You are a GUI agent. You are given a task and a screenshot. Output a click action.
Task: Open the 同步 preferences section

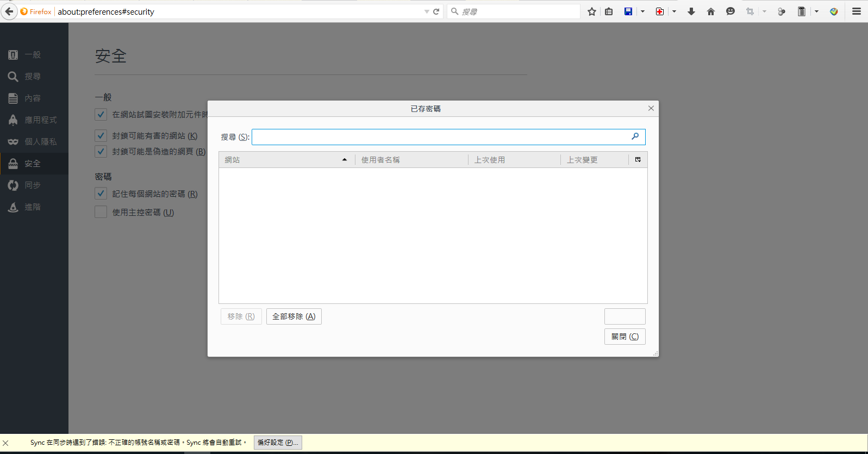33,185
